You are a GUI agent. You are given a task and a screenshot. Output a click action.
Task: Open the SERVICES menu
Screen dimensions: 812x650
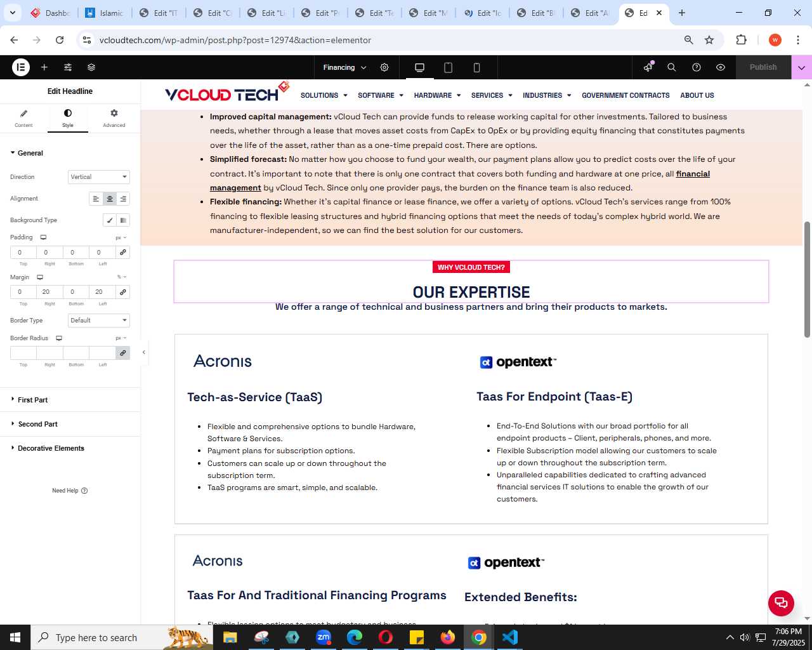click(x=492, y=95)
